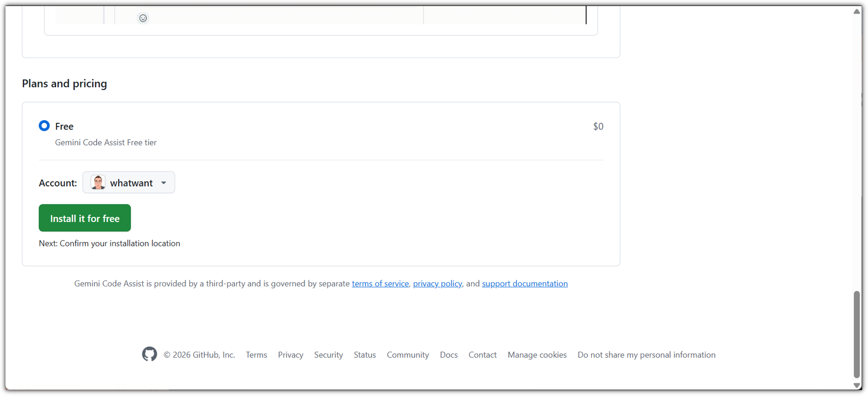
Task: Click the GitHub Octocat logo in footer
Action: coord(149,354)
